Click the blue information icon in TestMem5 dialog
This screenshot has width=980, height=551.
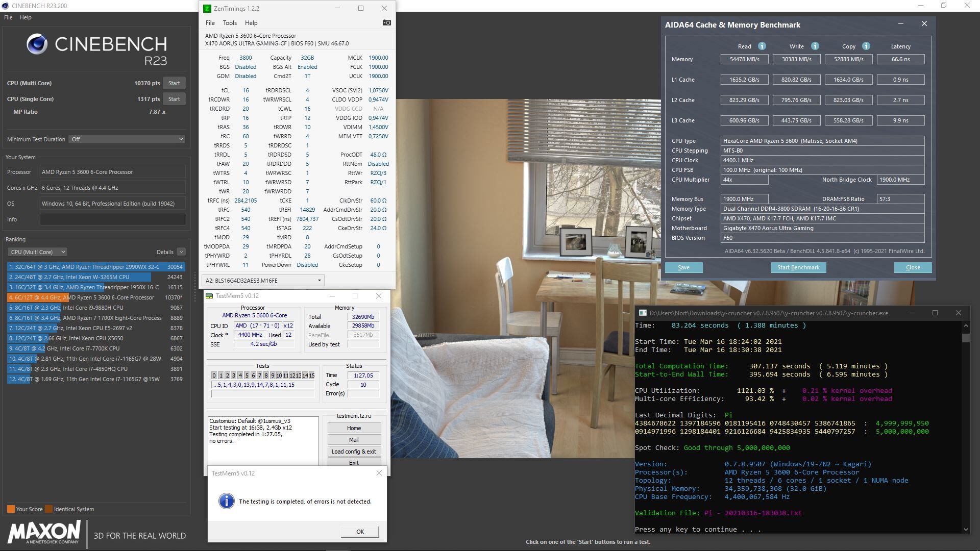pyautogui.click(x=226, y=501)
